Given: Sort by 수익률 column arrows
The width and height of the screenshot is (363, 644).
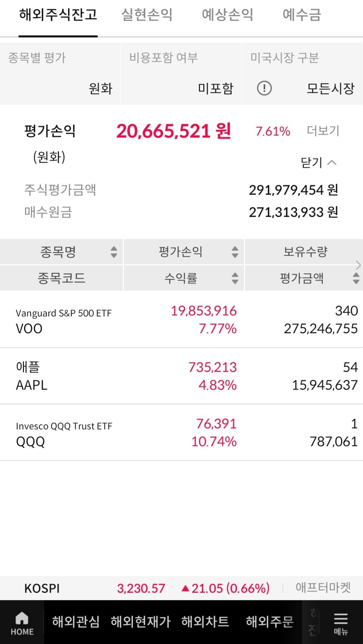Looking at the screenshot, I should (235, 278).
